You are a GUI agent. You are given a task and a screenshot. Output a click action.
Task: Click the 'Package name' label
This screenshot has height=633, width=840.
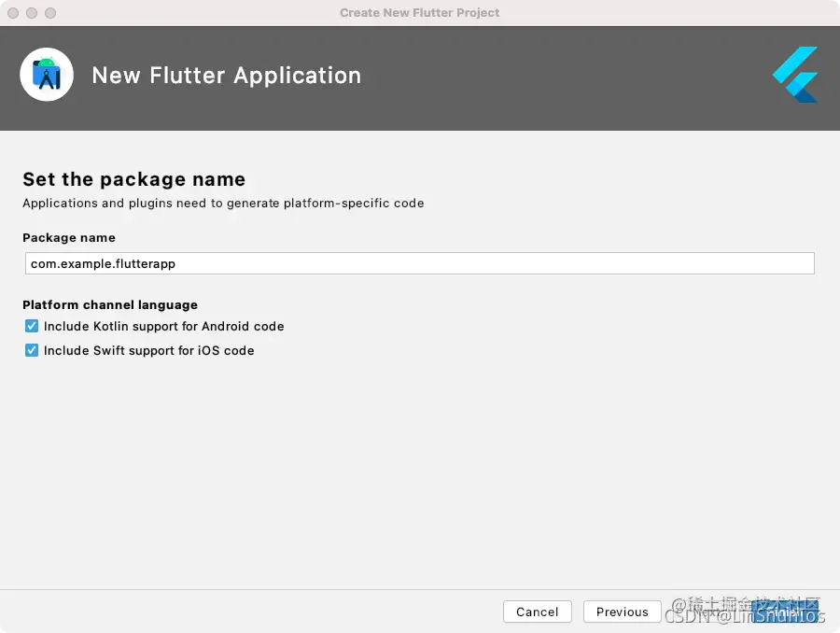tap(68, 237)
